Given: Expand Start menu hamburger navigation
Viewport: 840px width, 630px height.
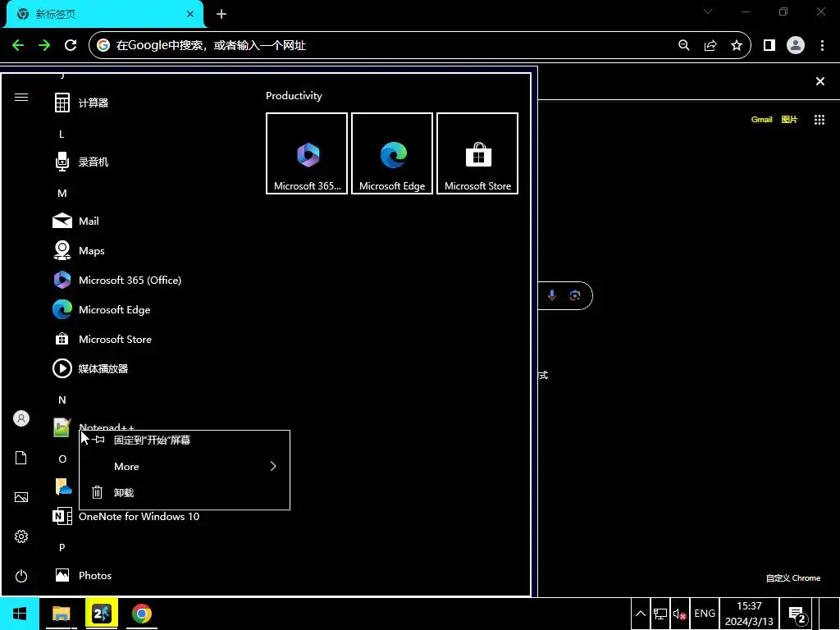Looking at the screenshot, I should click(21, 97).
